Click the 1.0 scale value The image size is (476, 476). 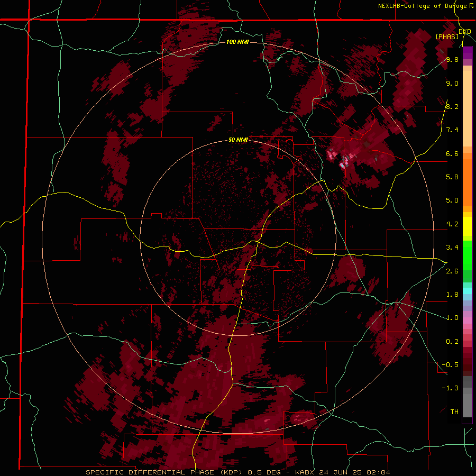click(452, 318)
